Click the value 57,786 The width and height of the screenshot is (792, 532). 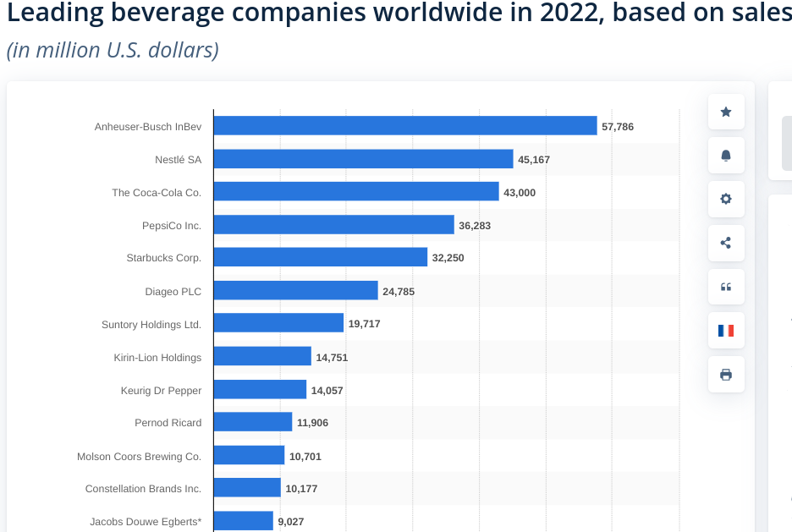617,127
